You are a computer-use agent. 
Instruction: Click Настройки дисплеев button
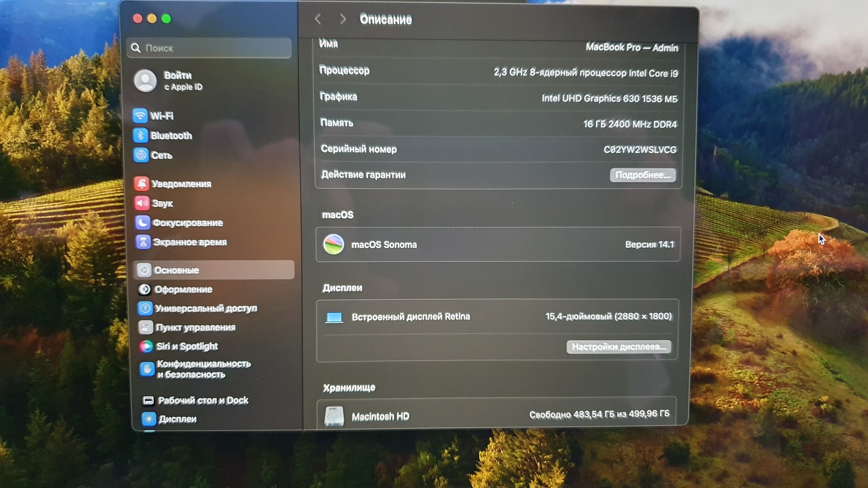[618, 347]
